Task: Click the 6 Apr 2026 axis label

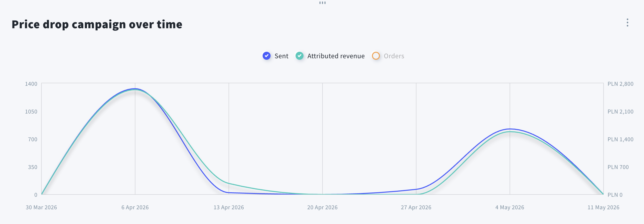Action: [x=135, y=207]
